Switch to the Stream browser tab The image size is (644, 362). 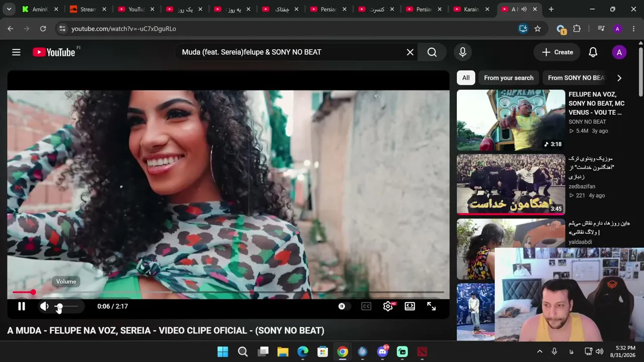[x=88, y=9]
